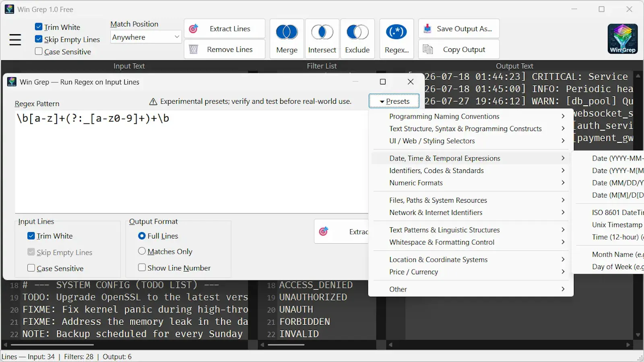
Task: Expand Identifiers, Codes & Standards submenu
Action: tap(471, 171)
